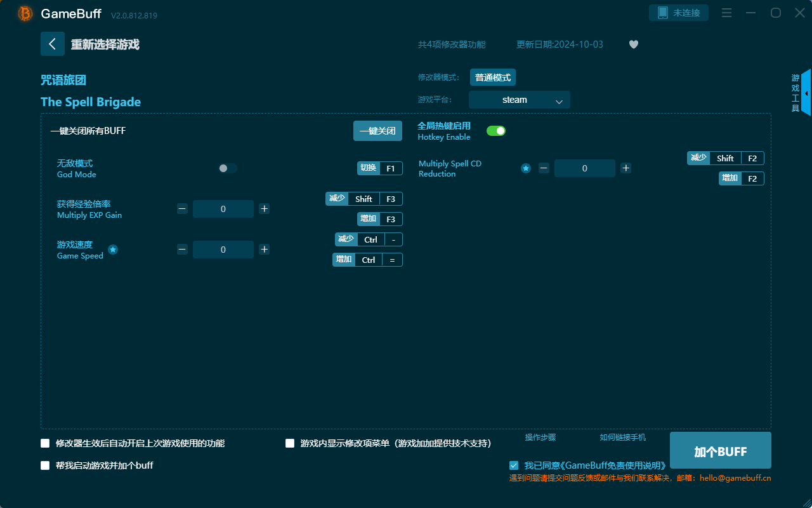Click the star icon next to Multiply Spell CD
The image size is (812, 508).
(525, 168)
